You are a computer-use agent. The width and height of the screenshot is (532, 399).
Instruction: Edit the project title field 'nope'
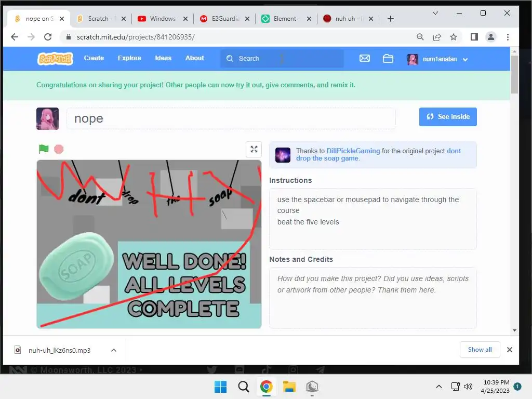pyautogui.click(x=231, y=118)
